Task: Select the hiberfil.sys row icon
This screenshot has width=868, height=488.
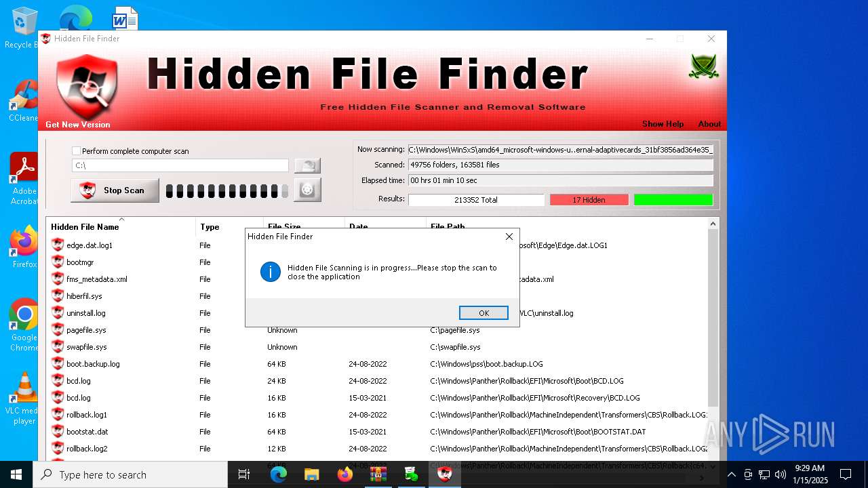Action: (x=58, y=296)
